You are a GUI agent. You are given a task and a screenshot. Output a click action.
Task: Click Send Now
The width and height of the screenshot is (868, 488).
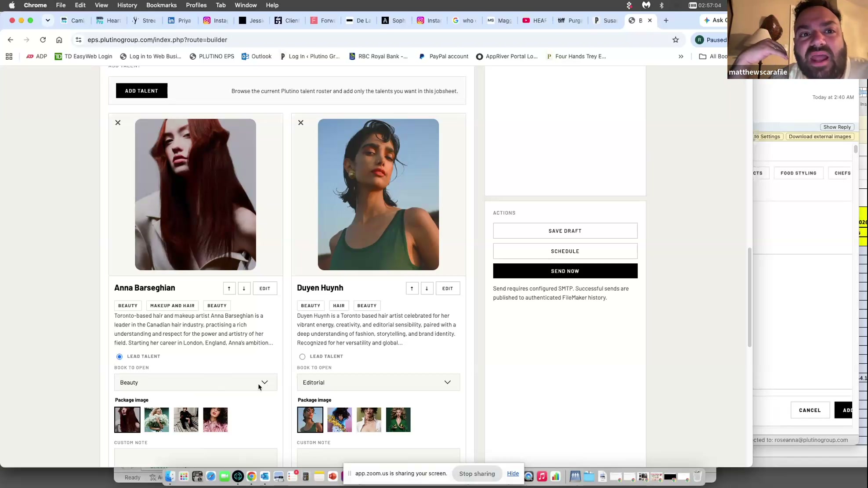(x=565, y=271)
